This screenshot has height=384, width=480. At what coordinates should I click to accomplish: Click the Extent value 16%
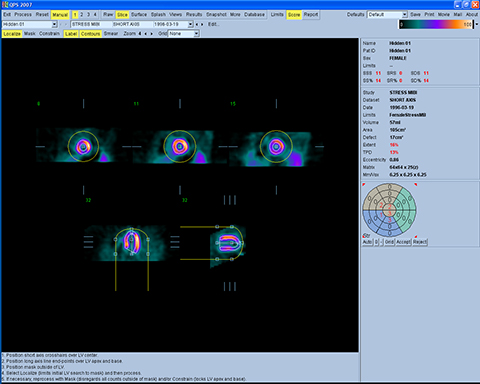point(394,145)
